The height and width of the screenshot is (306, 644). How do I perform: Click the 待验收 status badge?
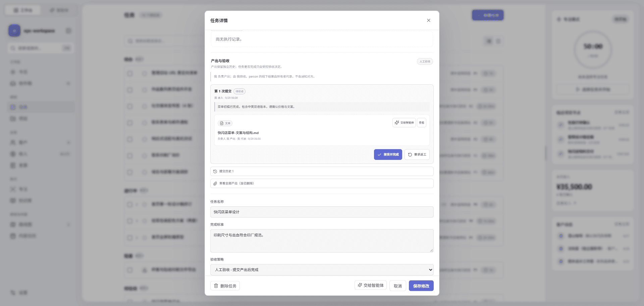point(239,91)
